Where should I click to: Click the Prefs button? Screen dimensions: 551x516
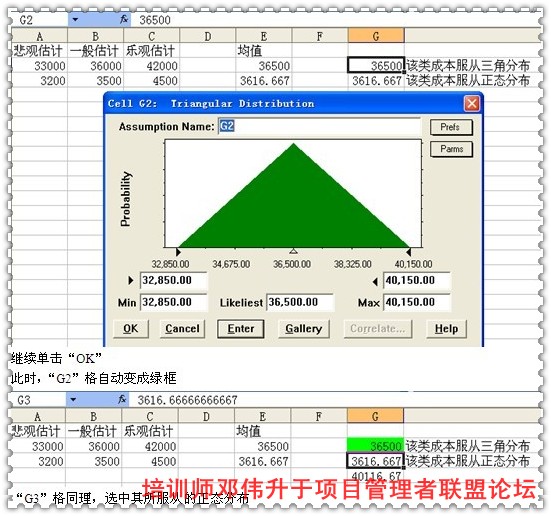[451, 127]
